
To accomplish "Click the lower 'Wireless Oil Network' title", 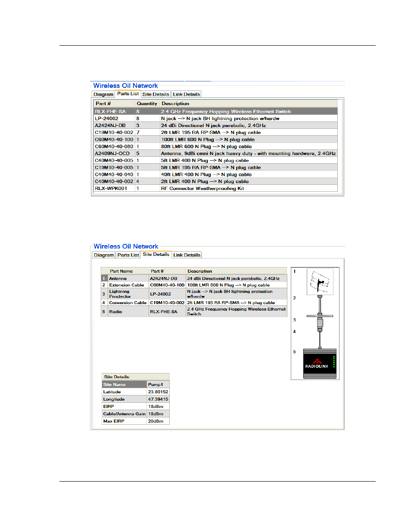I will coord(126,246).
